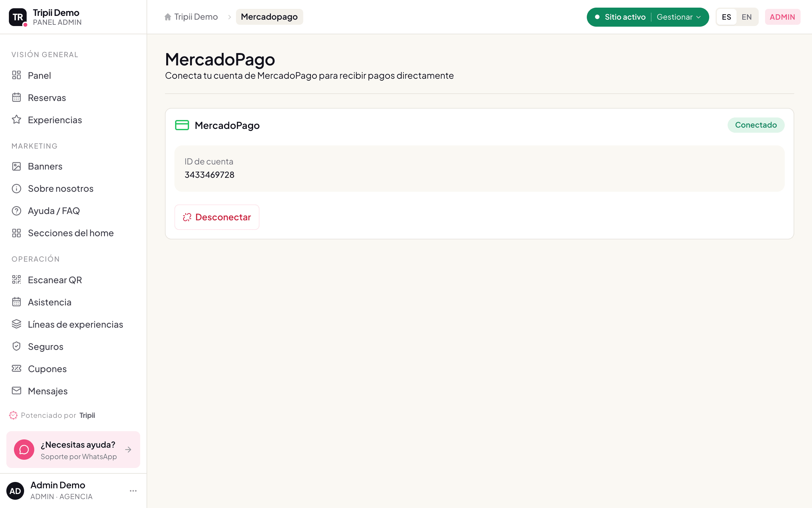The width and height of the screenshot is (812, 508).
Task: Switch language to EN
Action: tap(747, 17)
